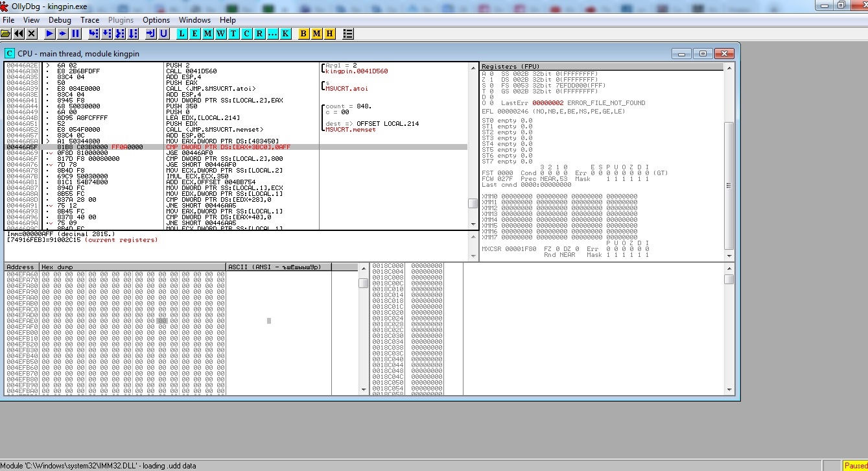
Task: Show the call stack with the K icon
Action: click(286, 33)
